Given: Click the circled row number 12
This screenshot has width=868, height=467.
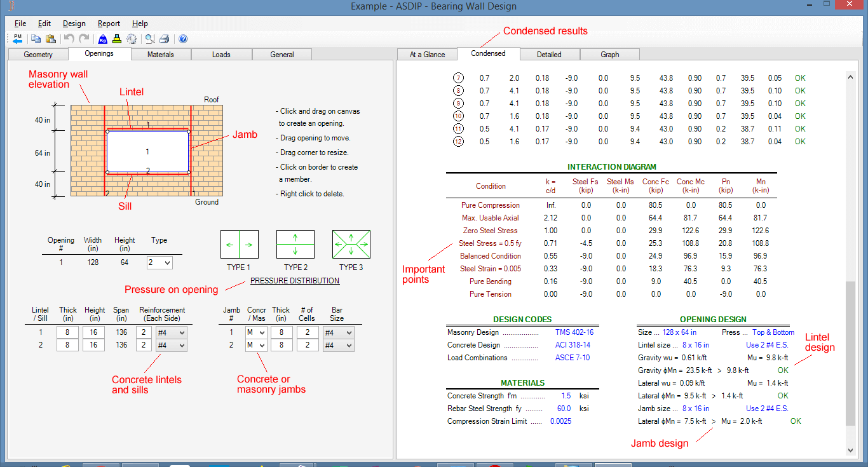Looking at the screenshot, I should [x=459, y=141].
